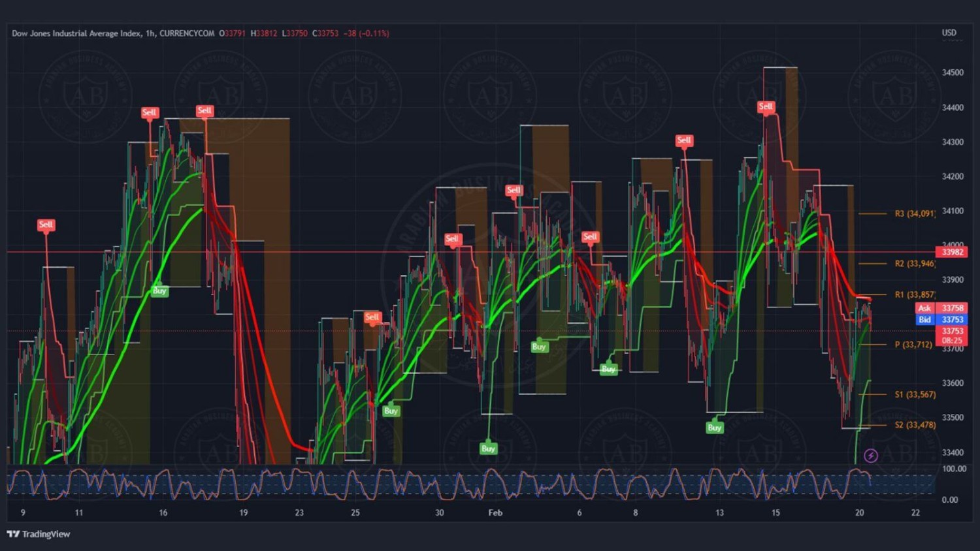Click the latest Sell signal near date 15
Screen dimensions: 980x551
pos(766,106)
